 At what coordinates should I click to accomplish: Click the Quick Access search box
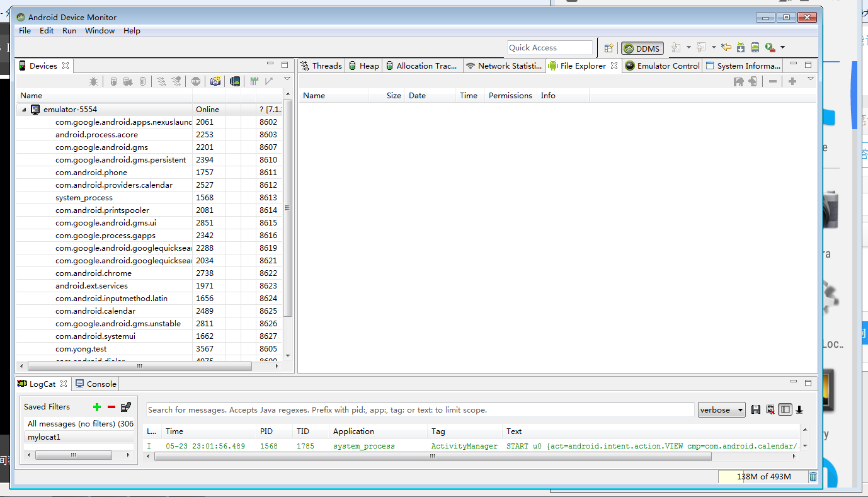tap(550, 48)
